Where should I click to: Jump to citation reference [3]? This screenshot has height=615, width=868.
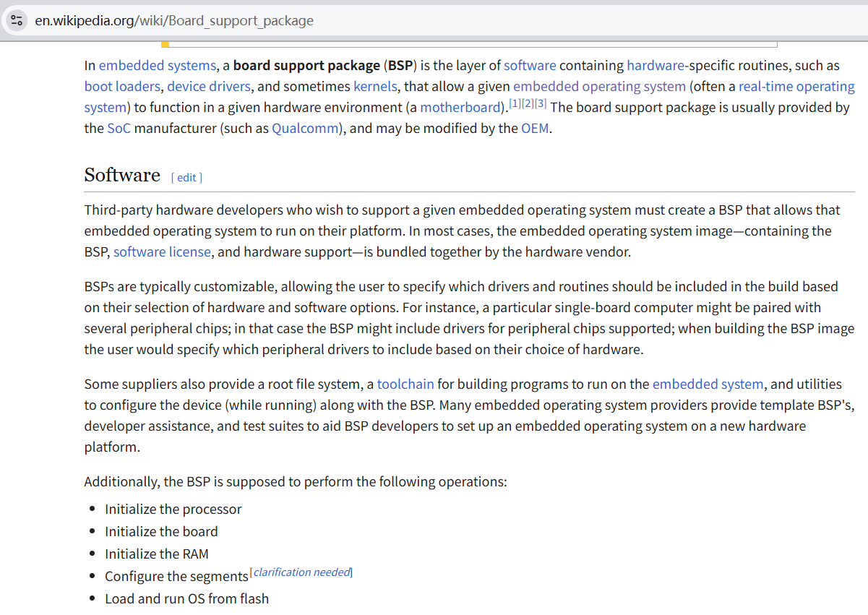click(540, 104)
